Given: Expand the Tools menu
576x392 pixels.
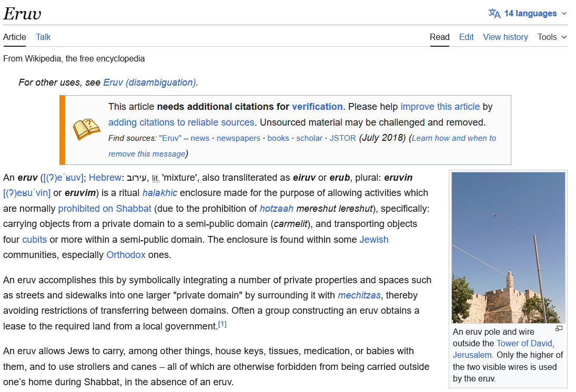Looking at the screenshot, I should (x=552, y=37).
